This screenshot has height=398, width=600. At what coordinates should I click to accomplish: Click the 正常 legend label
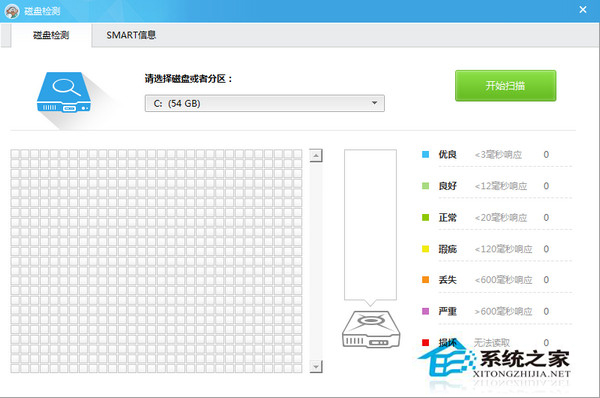point(447,217)
